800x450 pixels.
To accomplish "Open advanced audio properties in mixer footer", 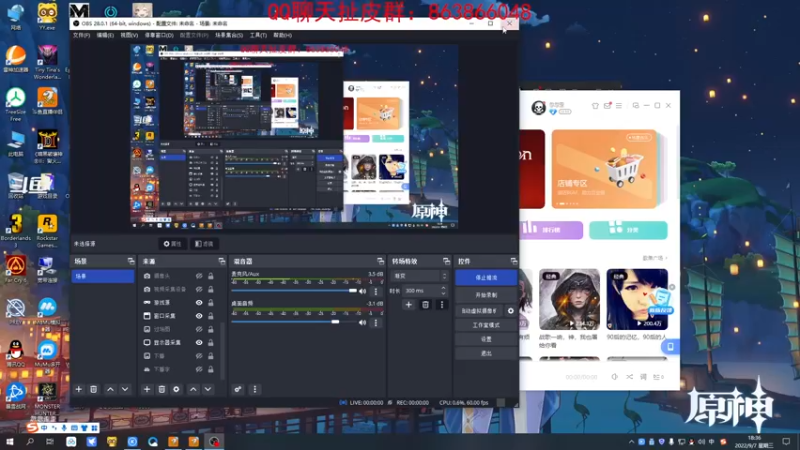I will 238,389.
